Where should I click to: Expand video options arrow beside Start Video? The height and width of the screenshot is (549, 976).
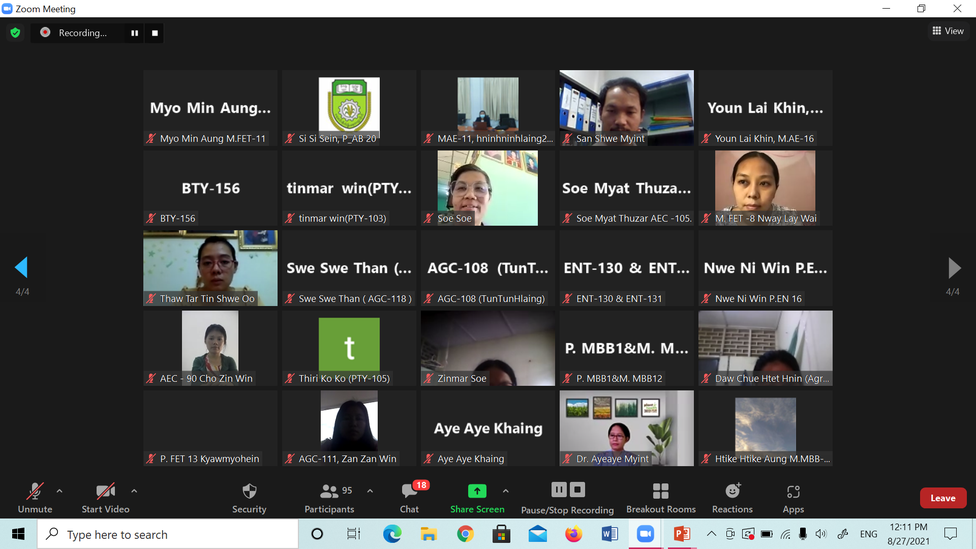click(134, 491)
